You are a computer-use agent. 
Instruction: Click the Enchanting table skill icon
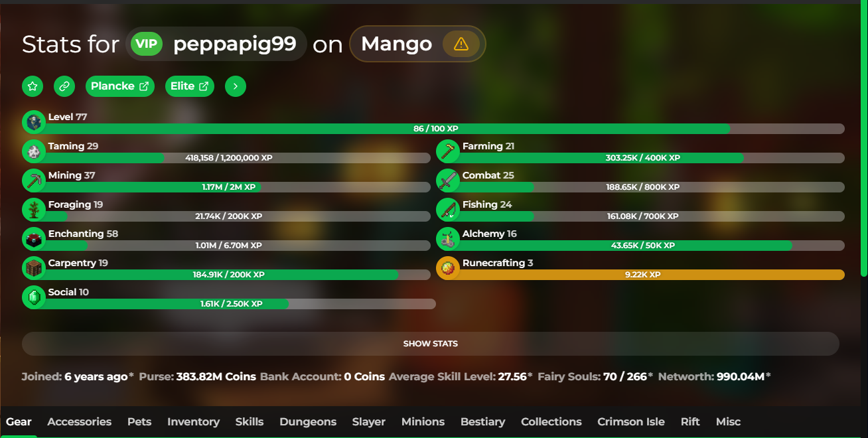pyautogui.click(x=33, y=239)
